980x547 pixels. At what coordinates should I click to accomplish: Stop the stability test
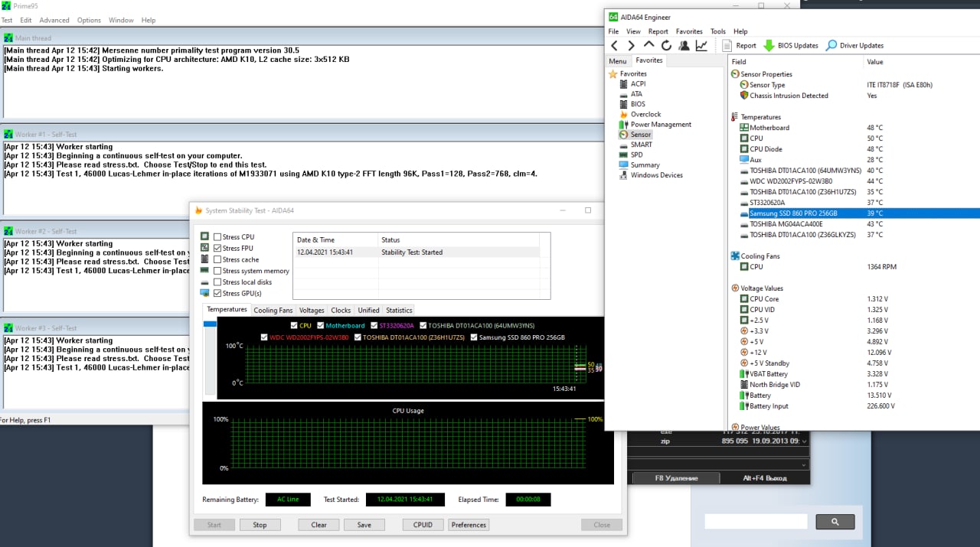pyautogui.click(x=260, y=525)
